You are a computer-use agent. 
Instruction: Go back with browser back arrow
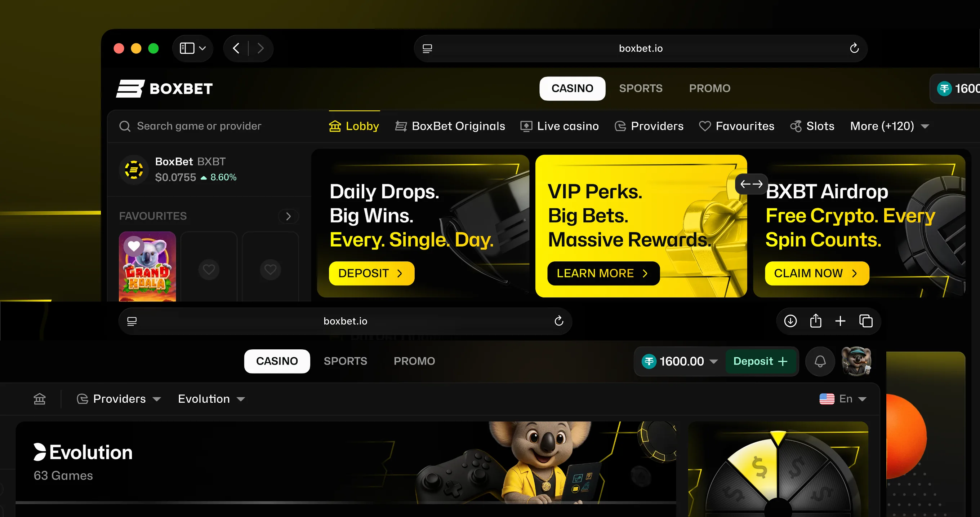tap(236, 48)
